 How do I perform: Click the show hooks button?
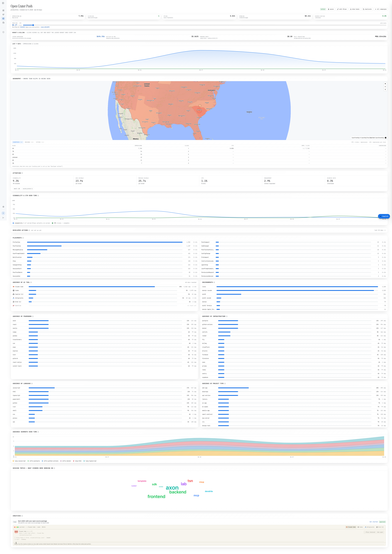[355, 9]
